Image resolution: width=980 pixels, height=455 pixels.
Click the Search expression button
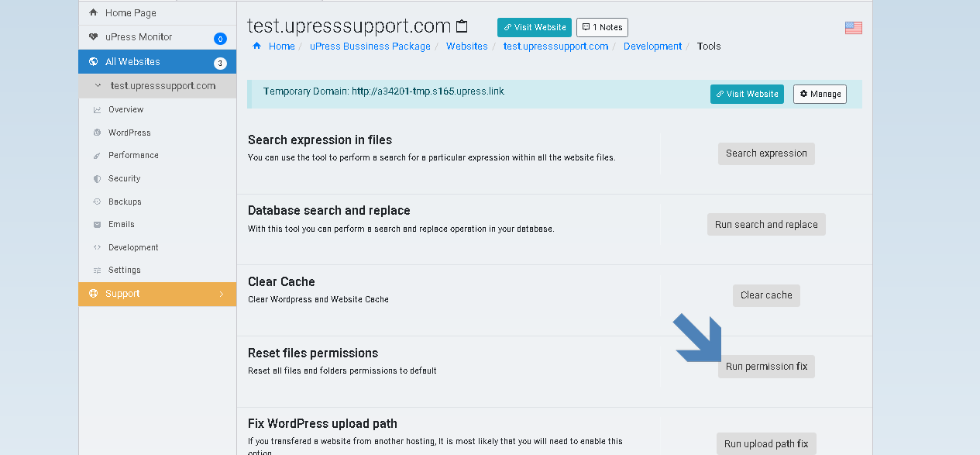[766, 153]
